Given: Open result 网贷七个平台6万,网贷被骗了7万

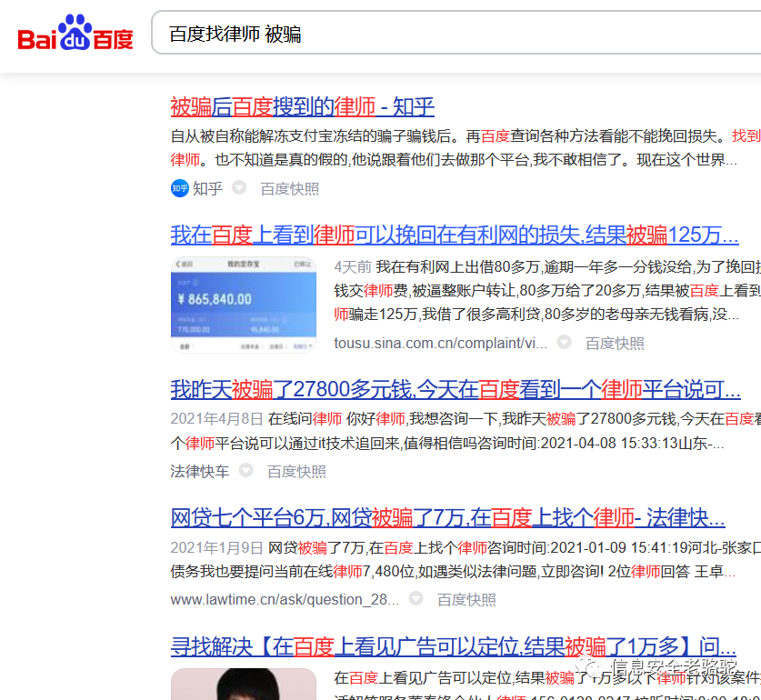Looking at the screenshot, I should coord(448,517).
